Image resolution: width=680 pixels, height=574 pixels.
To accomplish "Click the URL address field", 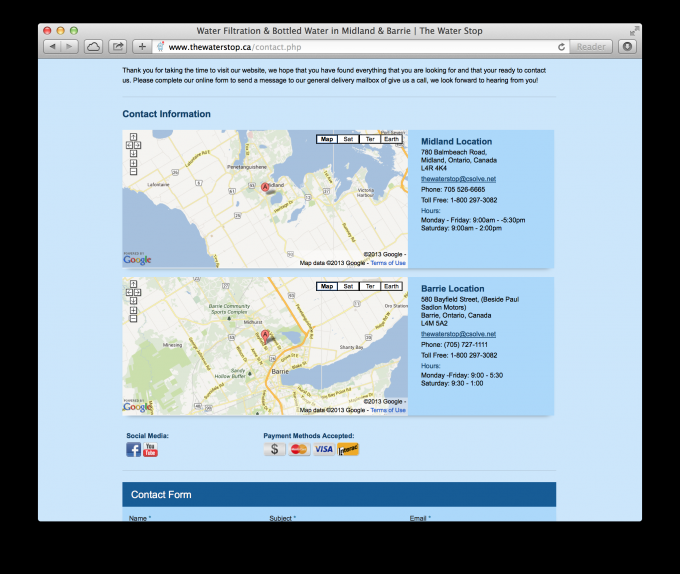I will [x=350, y=47].
